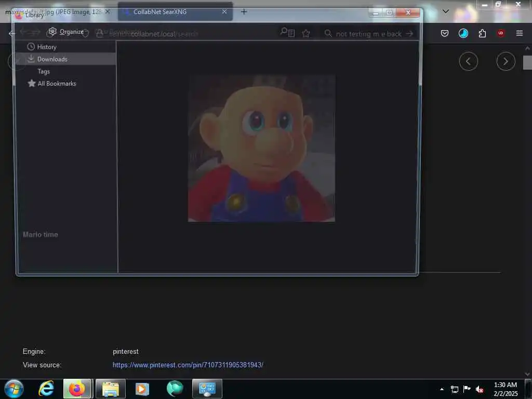Open the clock showing 1:30 AM

click(x=506, y=389)
